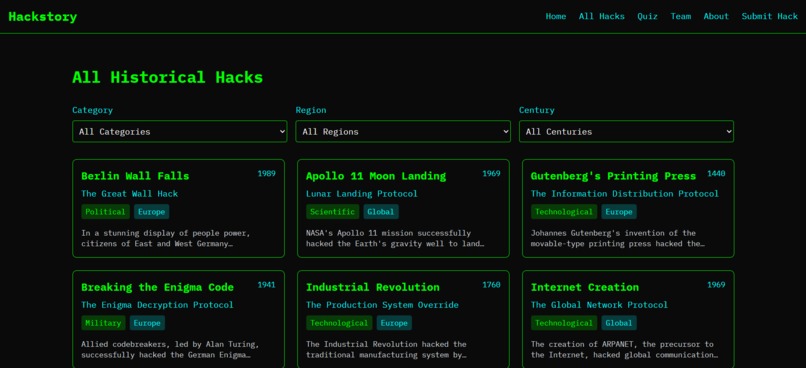Go to the Home page
This screenshot has height=368, width=806.
(x=556, y=16)
